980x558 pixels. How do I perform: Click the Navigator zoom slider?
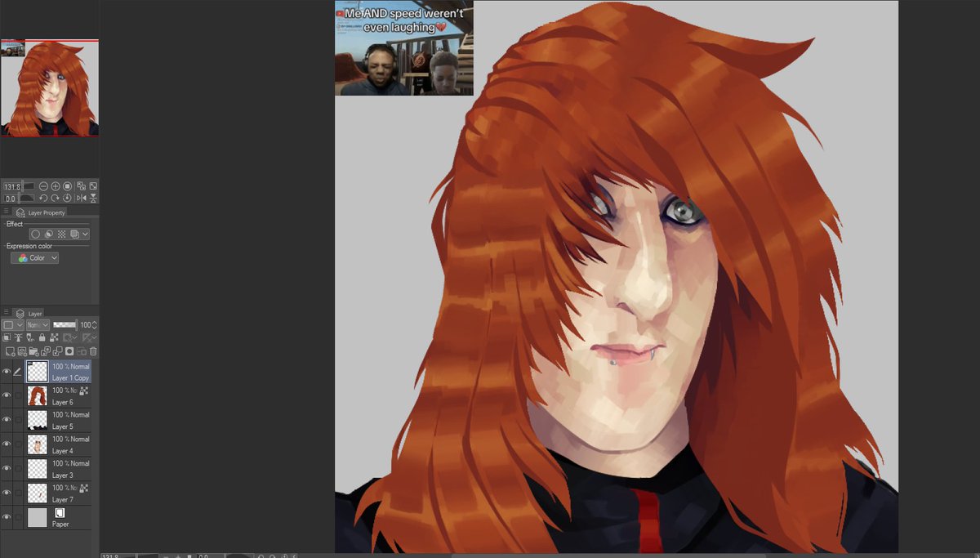click(x=29, y=186)
